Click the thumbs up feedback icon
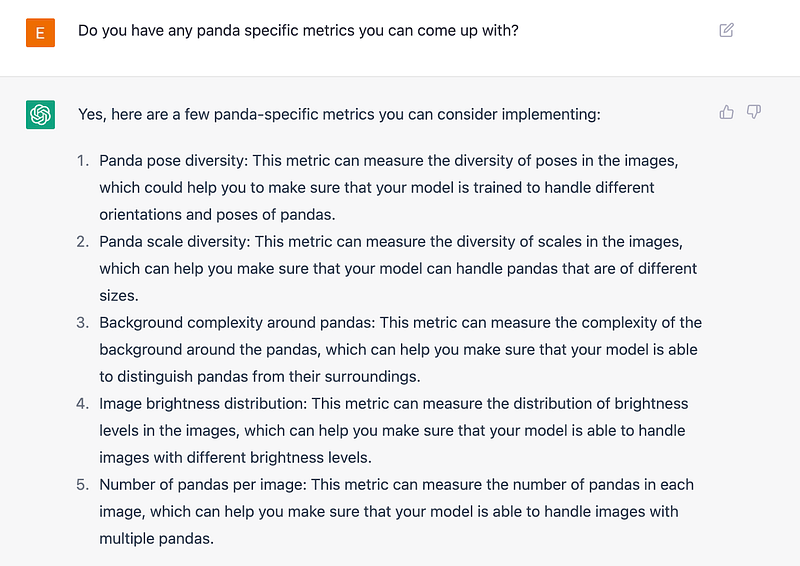This screenshot has height=566, width=800. (727, 112)
